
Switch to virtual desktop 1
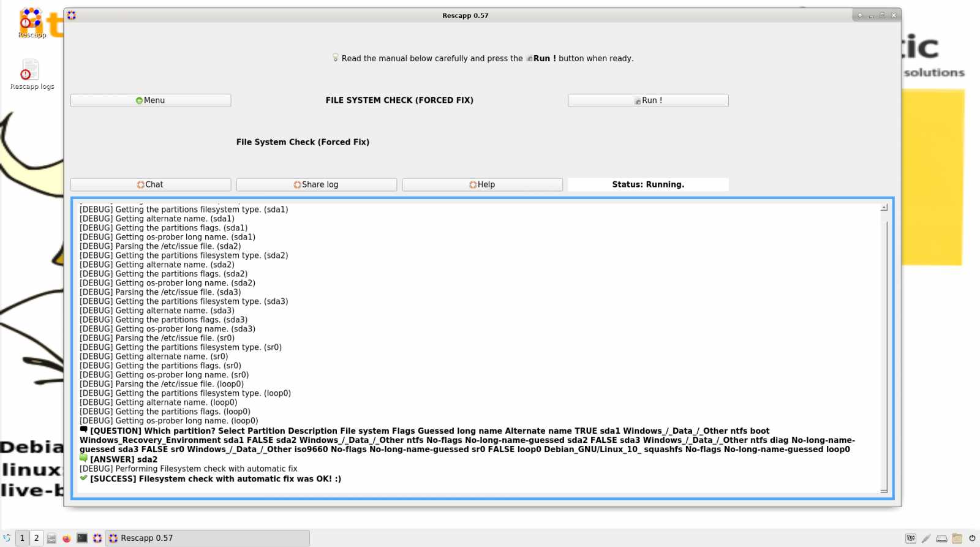click(x=22, y=538)
